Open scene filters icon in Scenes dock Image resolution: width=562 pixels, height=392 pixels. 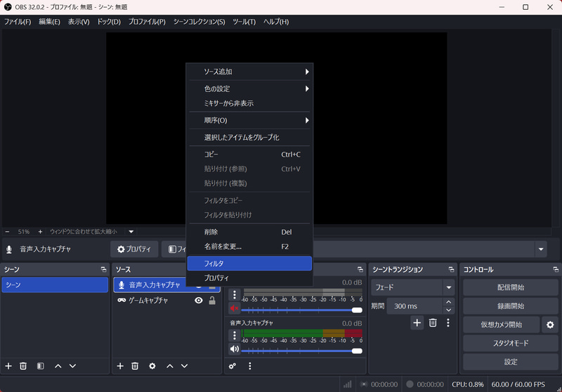tap(41, 366)
